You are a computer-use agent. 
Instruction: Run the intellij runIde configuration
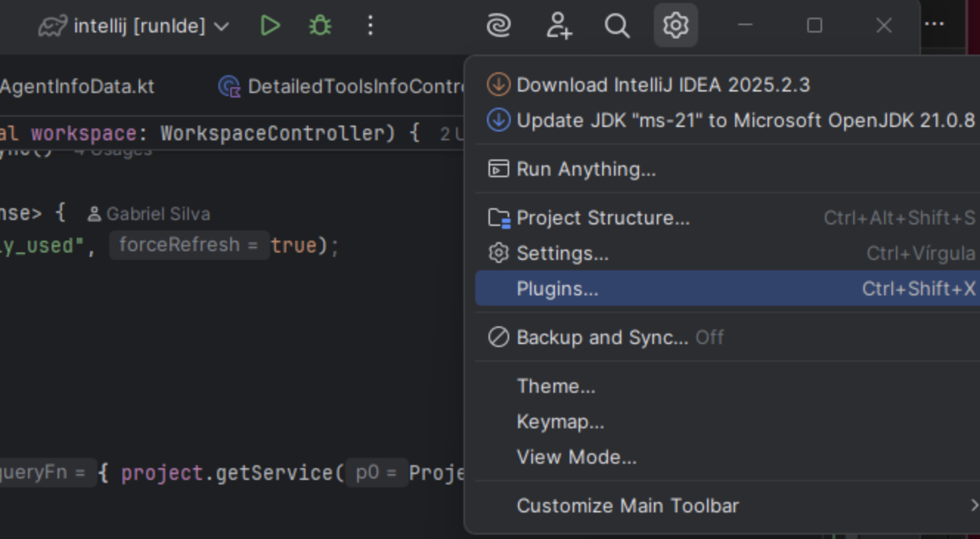pos(270,27)
